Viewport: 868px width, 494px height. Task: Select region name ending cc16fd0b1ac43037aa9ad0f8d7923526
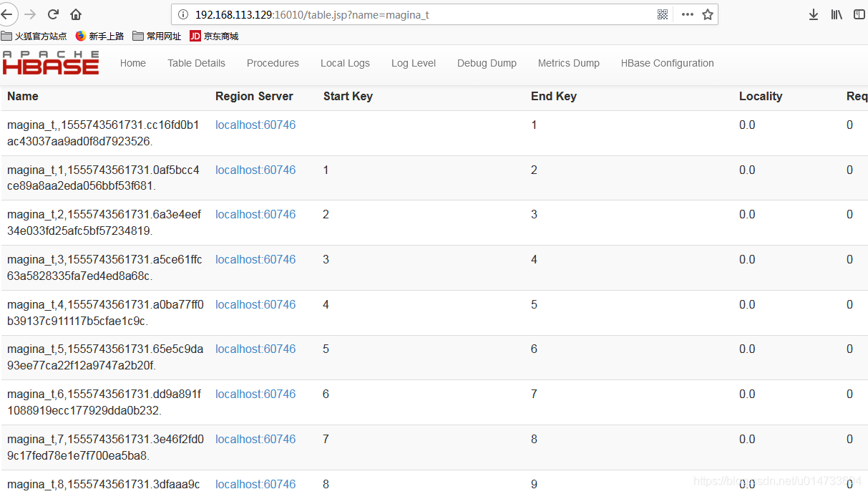click(104, 133)
